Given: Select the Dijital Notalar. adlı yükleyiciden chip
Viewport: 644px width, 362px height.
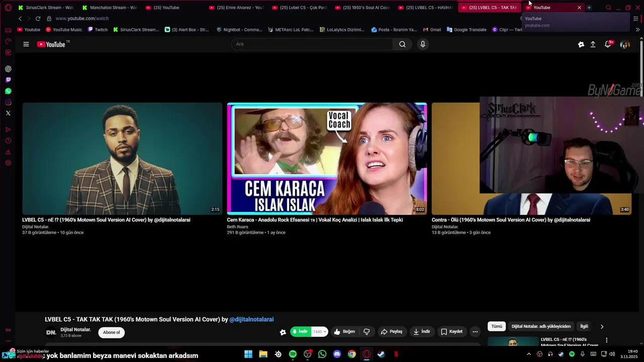Looking at the screenshot, I should pyautogui.click(x=541, y=326).
